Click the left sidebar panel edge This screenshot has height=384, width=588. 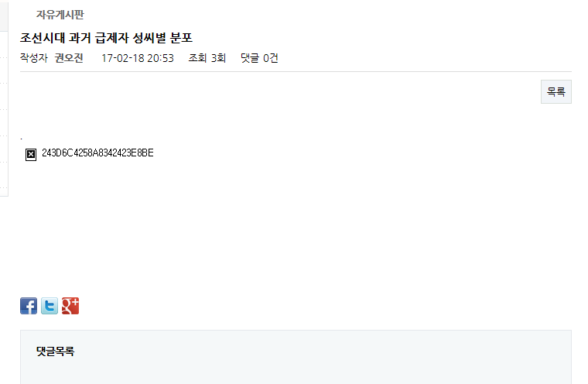(4, 112)
